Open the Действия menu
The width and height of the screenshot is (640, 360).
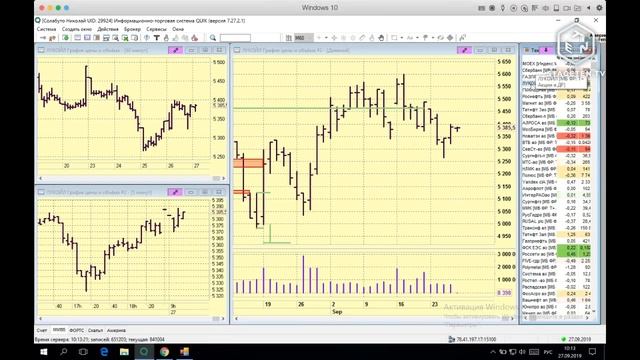click(x=108, y=29)
